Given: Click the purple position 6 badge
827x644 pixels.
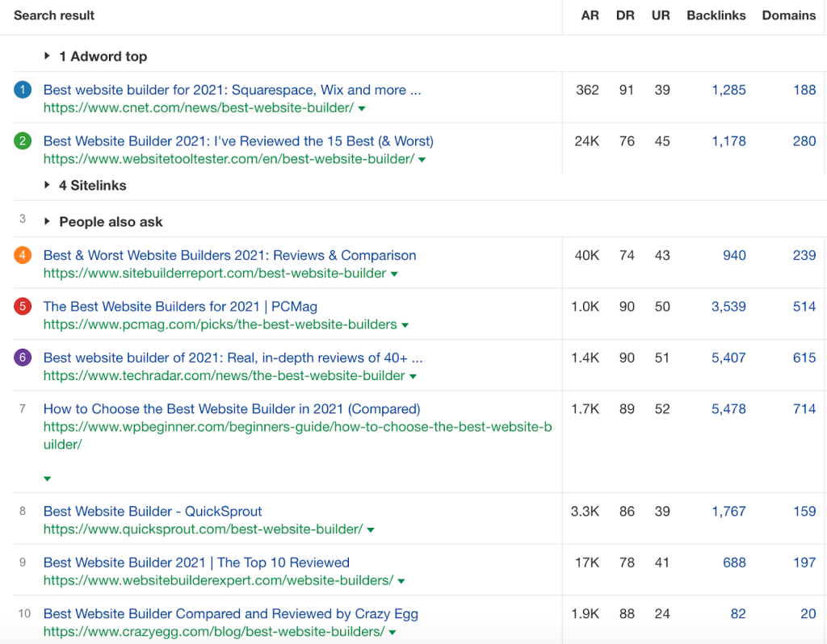Looking at the screenshot, I should pyautogui.click(x=23, y=358).
